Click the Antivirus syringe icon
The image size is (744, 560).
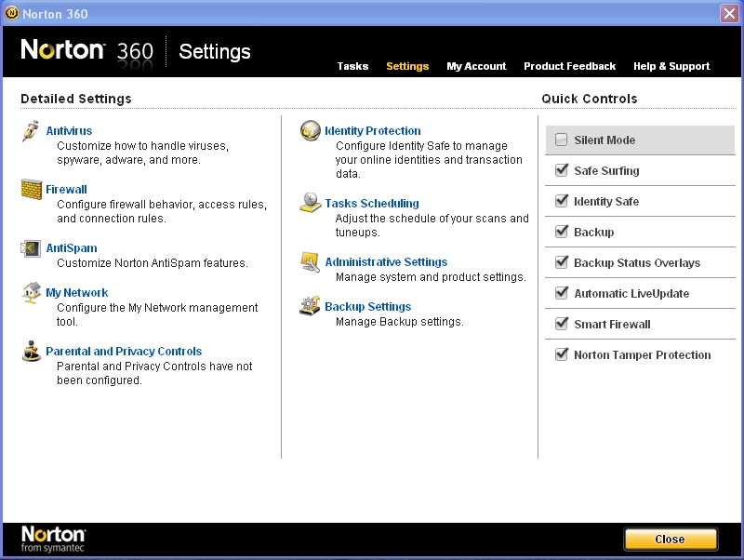coord(31,131)
